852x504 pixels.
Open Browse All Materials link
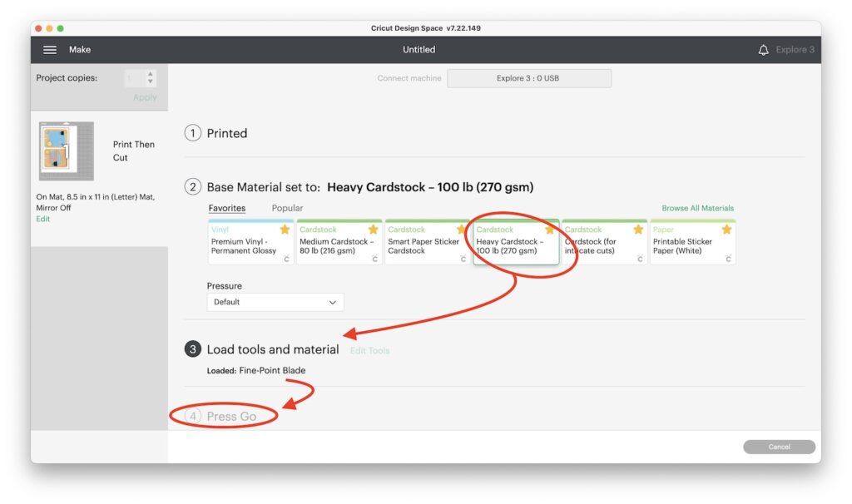pyautogui.click(x=697, y=208)
